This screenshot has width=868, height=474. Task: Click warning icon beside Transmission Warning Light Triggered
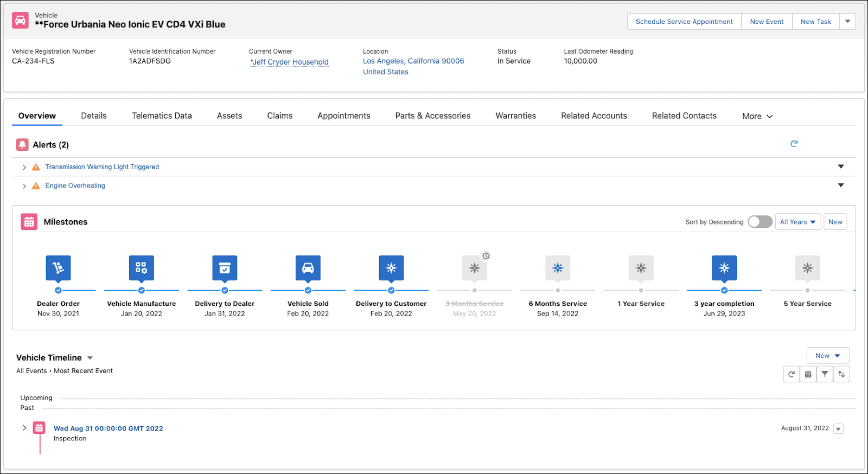pyautogui.click(x=36, y=167)
